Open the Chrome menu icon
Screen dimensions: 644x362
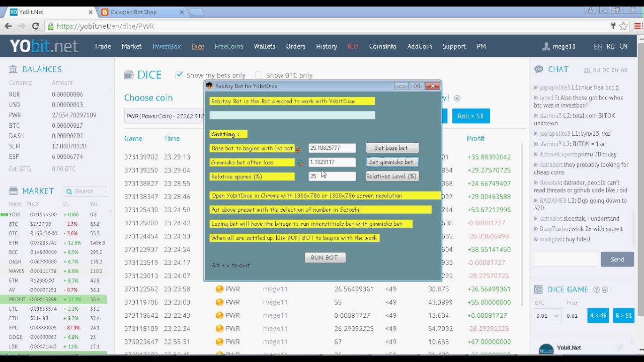[638, 26]
